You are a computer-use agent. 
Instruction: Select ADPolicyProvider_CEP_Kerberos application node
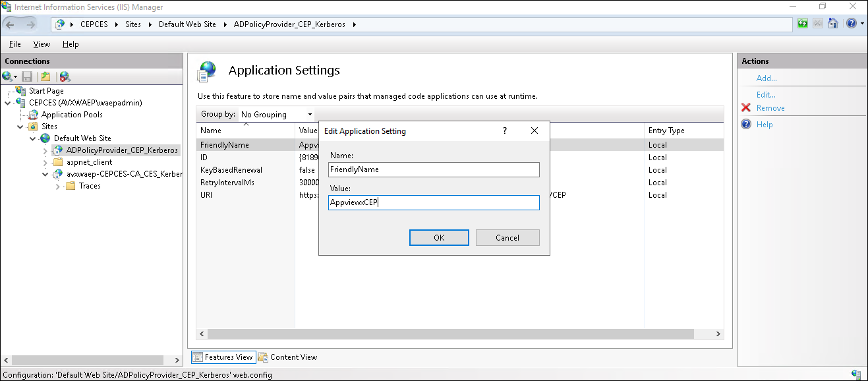122,150
